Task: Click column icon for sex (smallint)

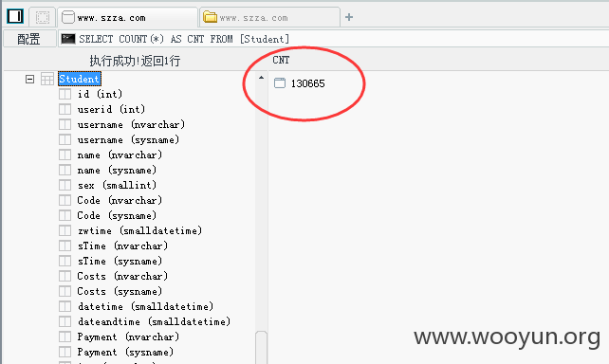Action: 65,185
